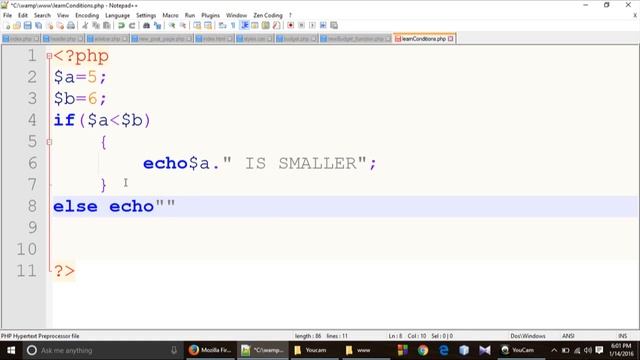
Task: Switch to the styles.css tab
Action: coord(254,39)
